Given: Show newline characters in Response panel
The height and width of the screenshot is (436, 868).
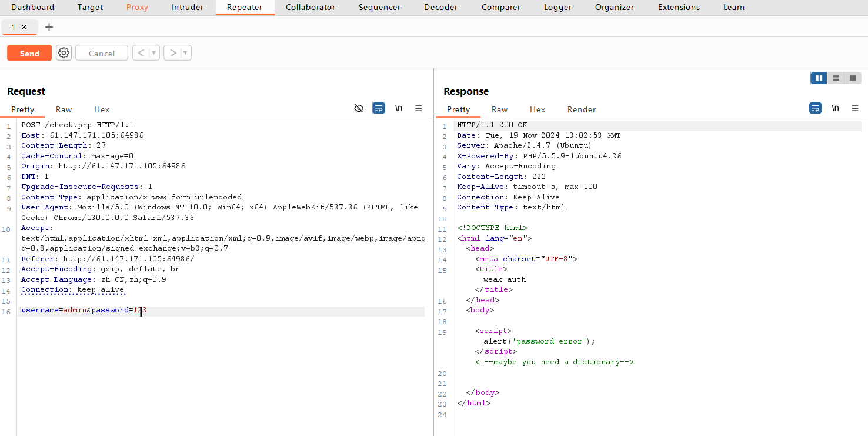Looking at the screenshot, I should tap(835, 108).
